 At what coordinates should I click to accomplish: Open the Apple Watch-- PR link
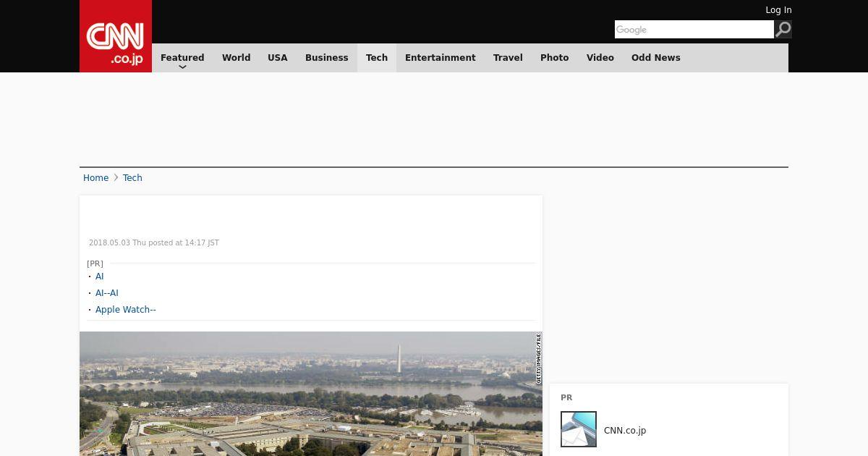pos(126,310)
